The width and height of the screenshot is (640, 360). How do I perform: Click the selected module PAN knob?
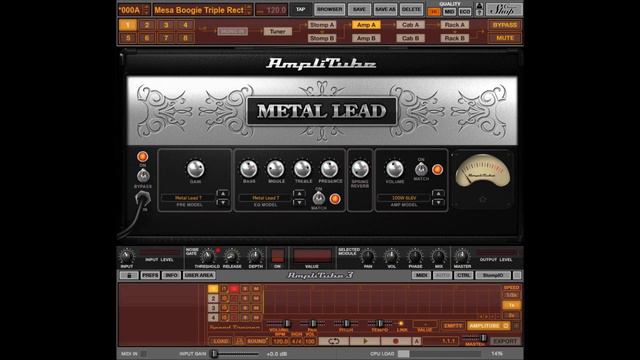click(368, 257)
